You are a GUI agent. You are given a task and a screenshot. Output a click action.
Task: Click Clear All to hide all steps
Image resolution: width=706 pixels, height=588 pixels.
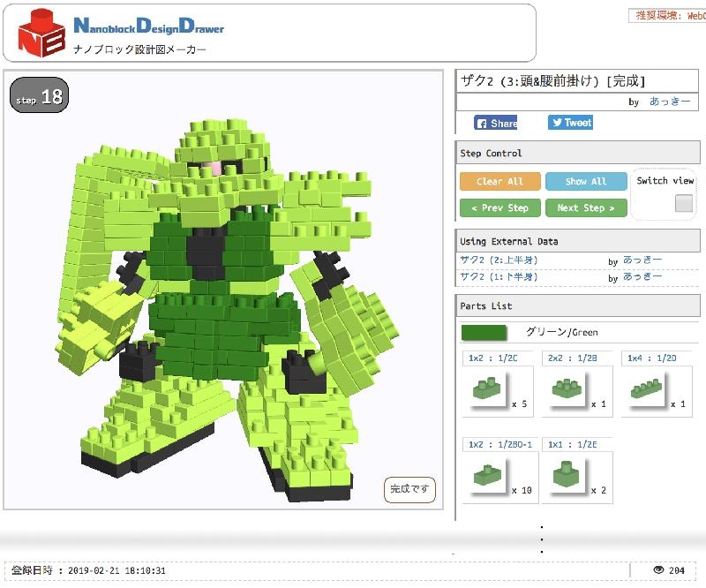[499, 181]
